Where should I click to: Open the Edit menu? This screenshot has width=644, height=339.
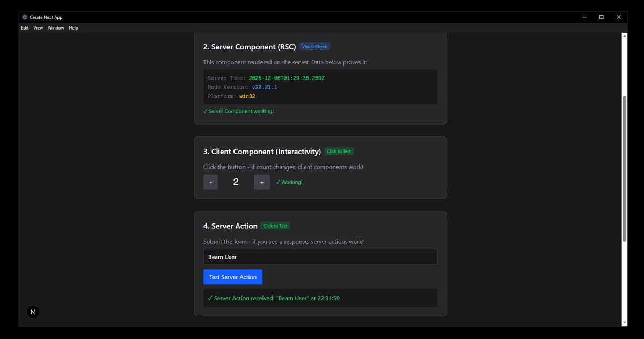(25, 27)
